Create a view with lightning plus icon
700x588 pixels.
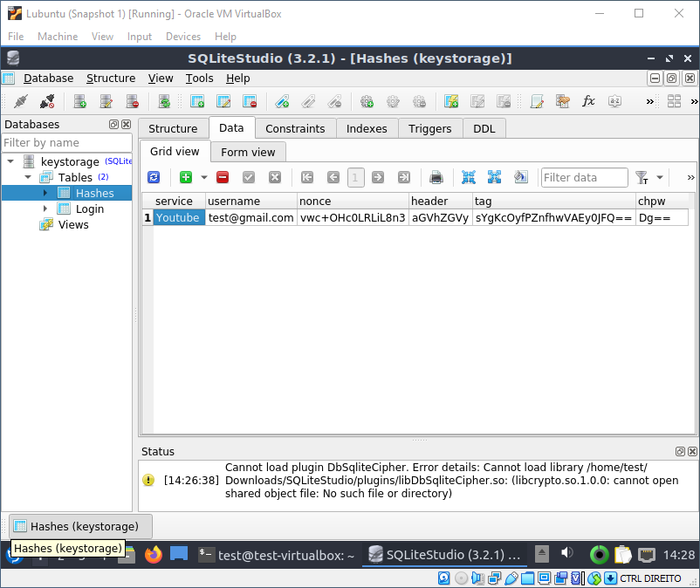(x=451, y=101)
